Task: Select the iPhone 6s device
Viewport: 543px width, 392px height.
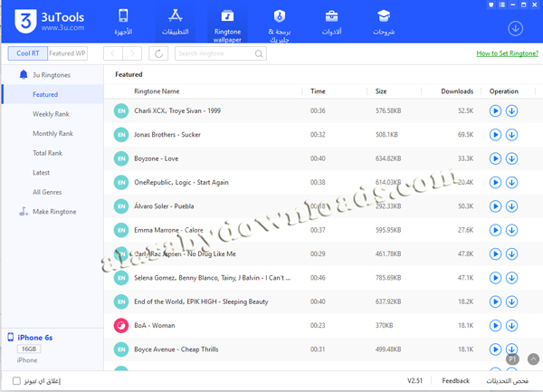Action: click(34, 338)
